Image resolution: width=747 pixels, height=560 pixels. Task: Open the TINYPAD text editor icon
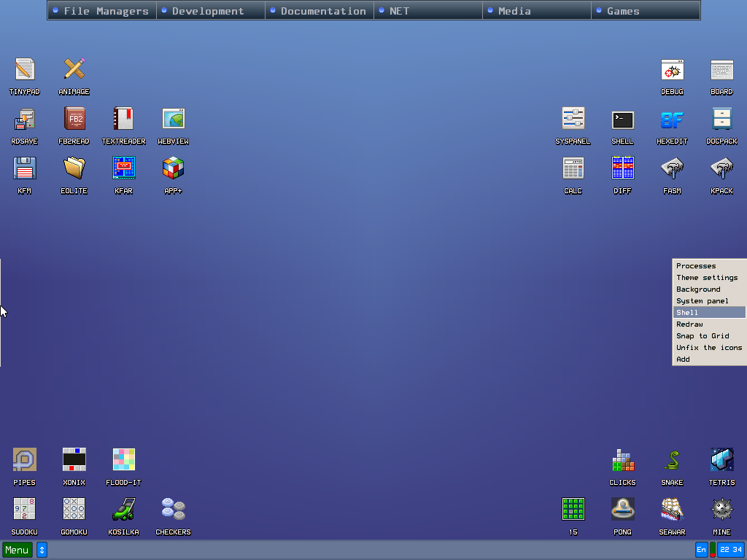point(24,70)
